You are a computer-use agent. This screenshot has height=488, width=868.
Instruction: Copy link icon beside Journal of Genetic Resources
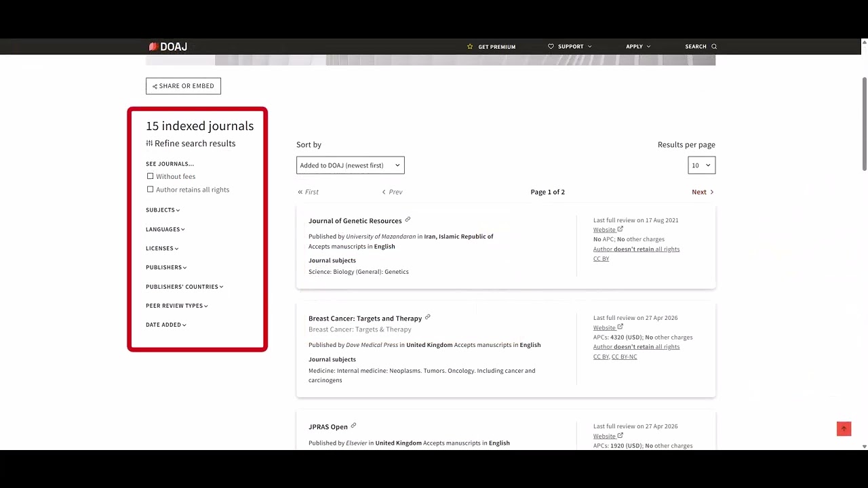(x=408, y=220)
